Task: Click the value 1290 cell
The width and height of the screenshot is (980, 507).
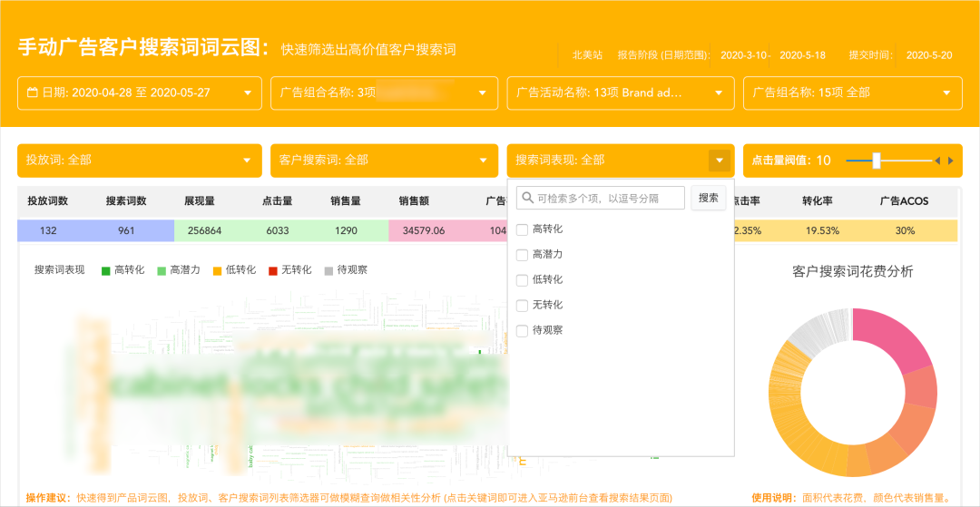Action: click(346, 230)
